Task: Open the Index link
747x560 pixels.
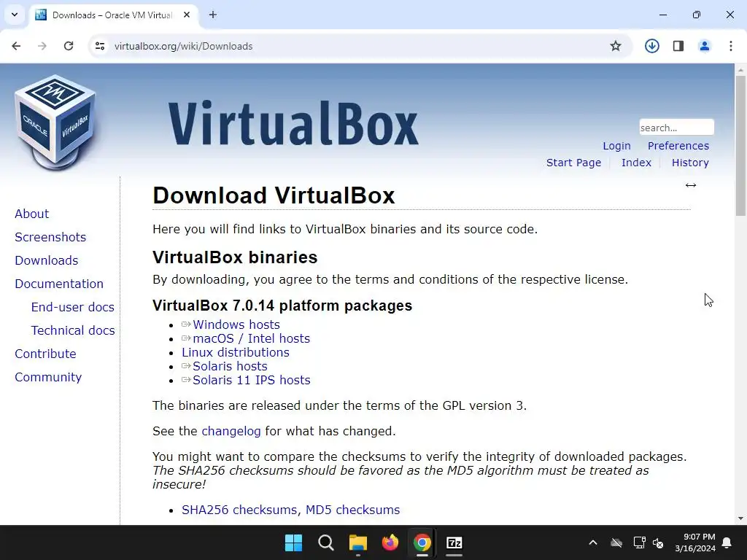Action: pos(636,163)
